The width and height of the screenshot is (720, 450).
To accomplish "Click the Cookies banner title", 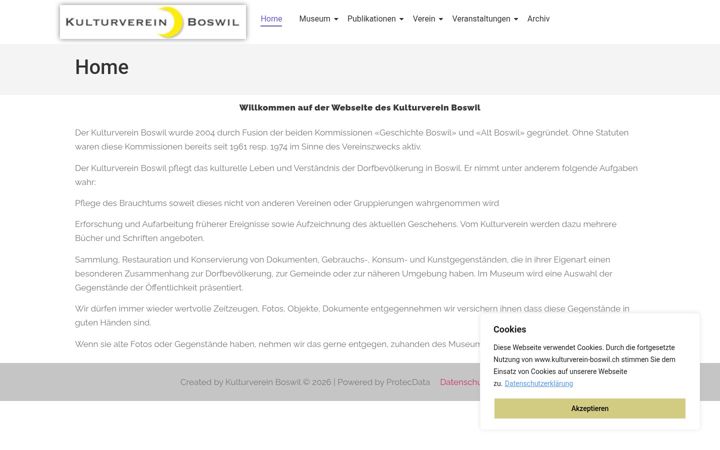I will [510, 329].
